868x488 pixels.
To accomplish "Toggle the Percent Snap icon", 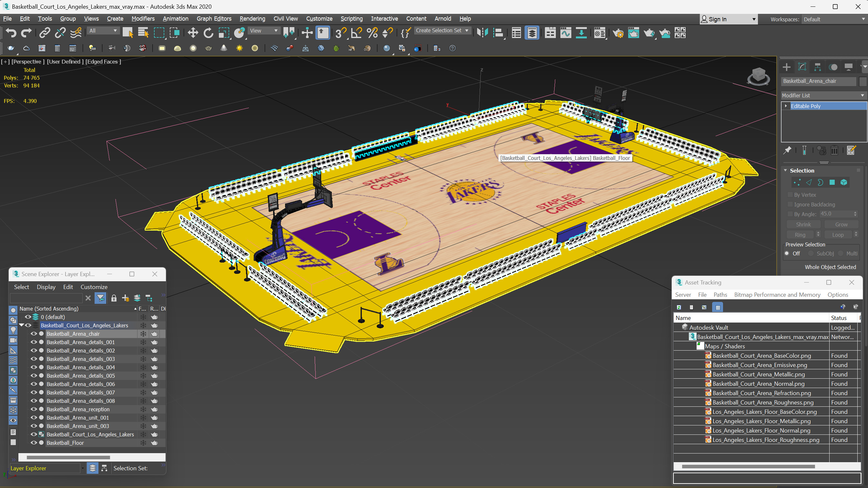I will coord(372,33).
